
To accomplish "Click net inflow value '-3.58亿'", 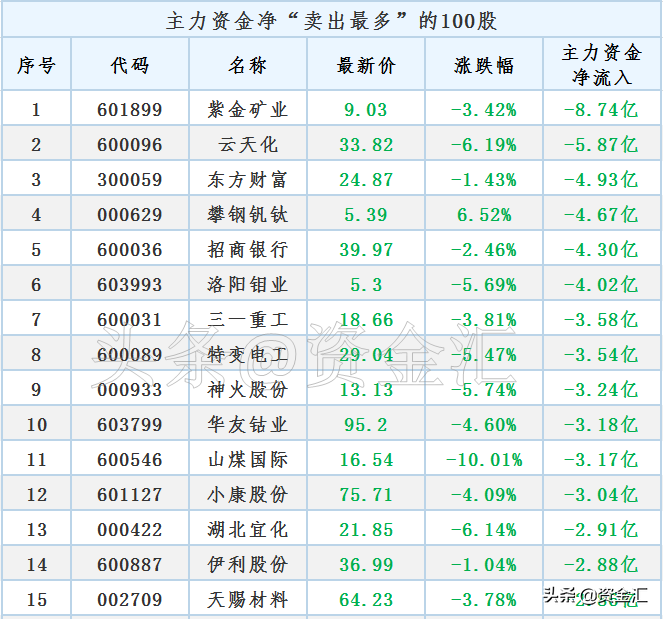I will click(x=601, y=320).
